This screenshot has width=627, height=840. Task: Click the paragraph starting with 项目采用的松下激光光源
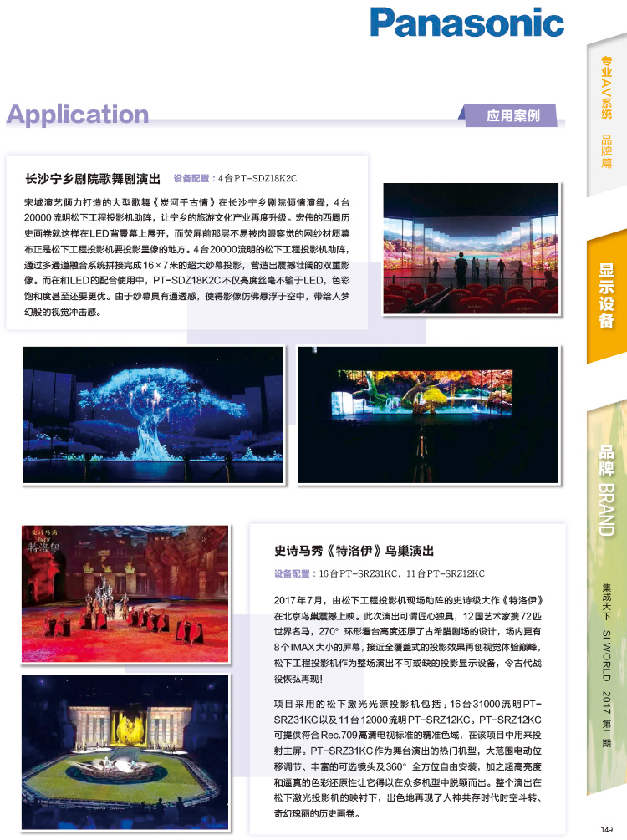pos(408,757)
